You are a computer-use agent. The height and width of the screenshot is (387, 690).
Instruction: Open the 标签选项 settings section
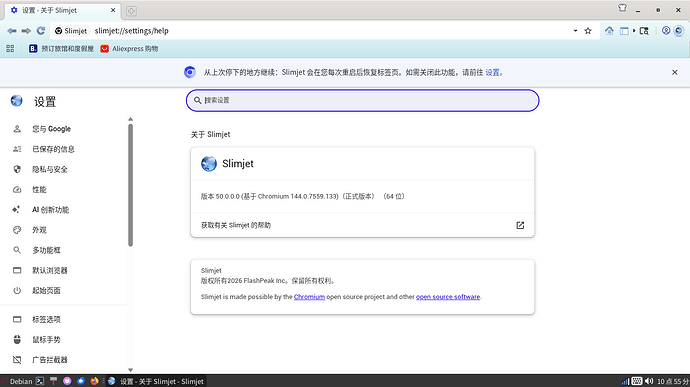[64, 319]
